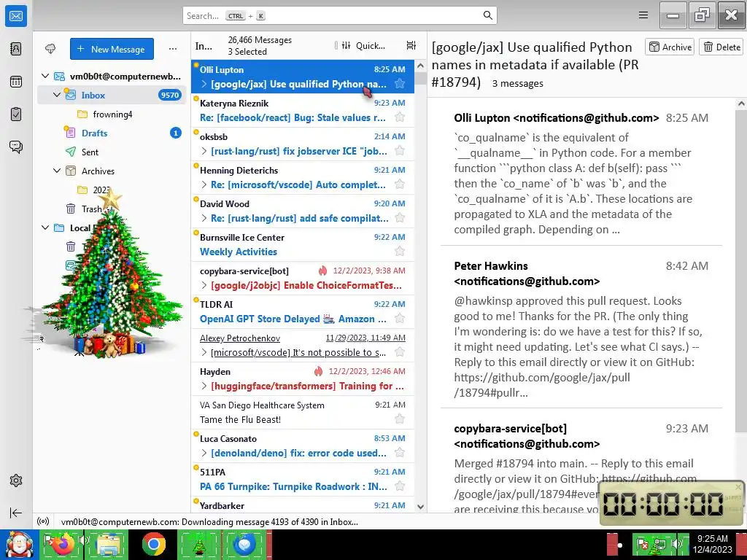Collapse the Local Folders chevron
The width and height of the screenshot is (747, 560).
(45, 227)
